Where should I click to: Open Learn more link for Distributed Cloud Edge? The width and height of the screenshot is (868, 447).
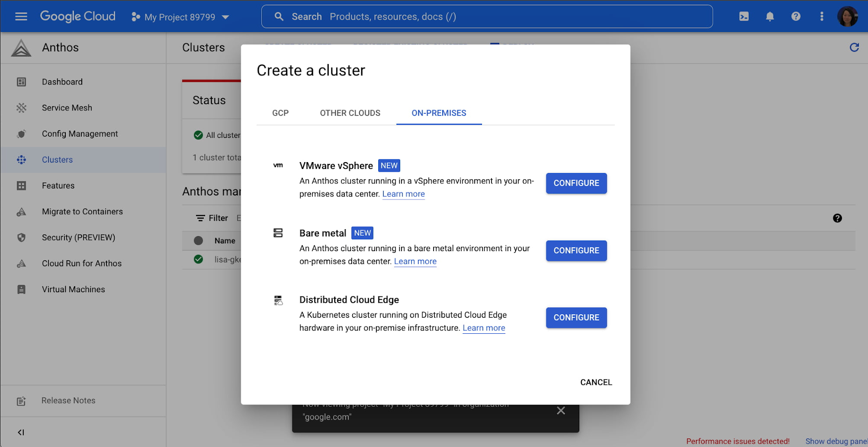[x=484, y=328]
